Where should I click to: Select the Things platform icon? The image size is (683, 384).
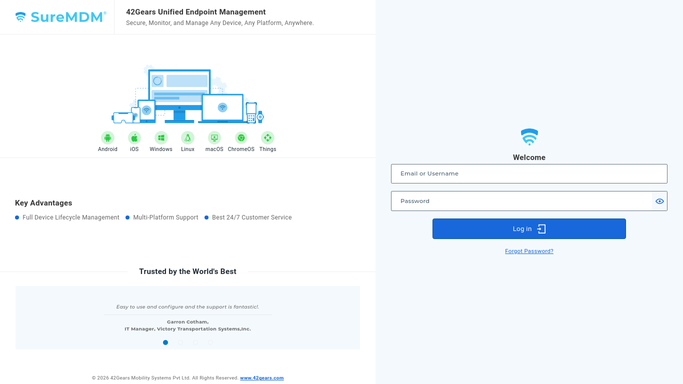pyautogui.click(x=267, y=138)
